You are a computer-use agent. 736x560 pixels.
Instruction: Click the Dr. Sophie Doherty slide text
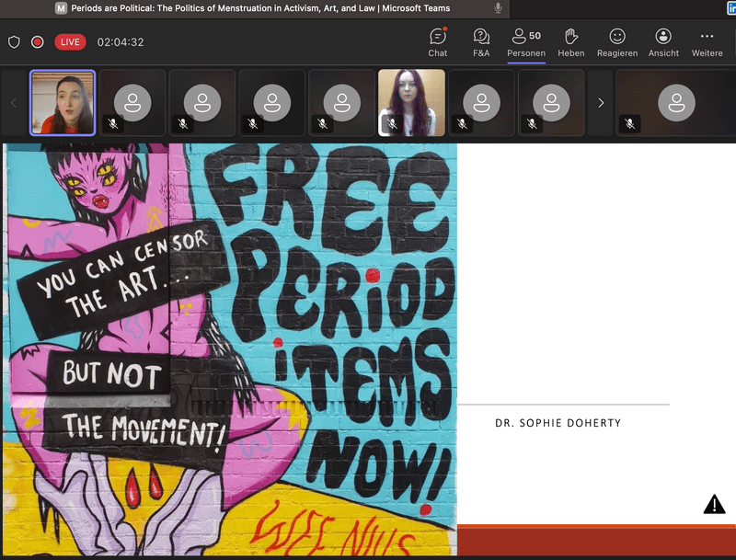coord(558,423)
